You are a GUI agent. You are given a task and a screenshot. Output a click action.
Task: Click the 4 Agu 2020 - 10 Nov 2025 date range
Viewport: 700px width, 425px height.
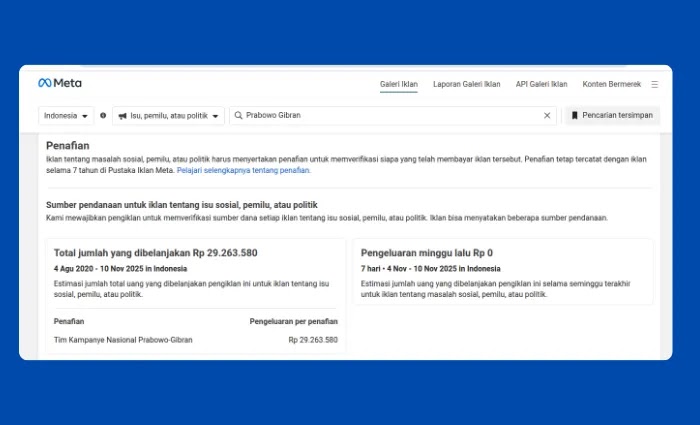[x=121, y=269]
